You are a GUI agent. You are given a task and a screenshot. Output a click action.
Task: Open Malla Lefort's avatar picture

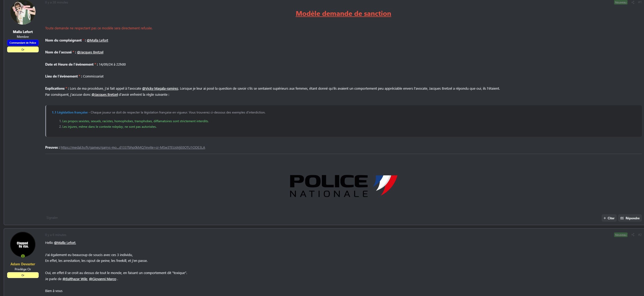point(23,12)
